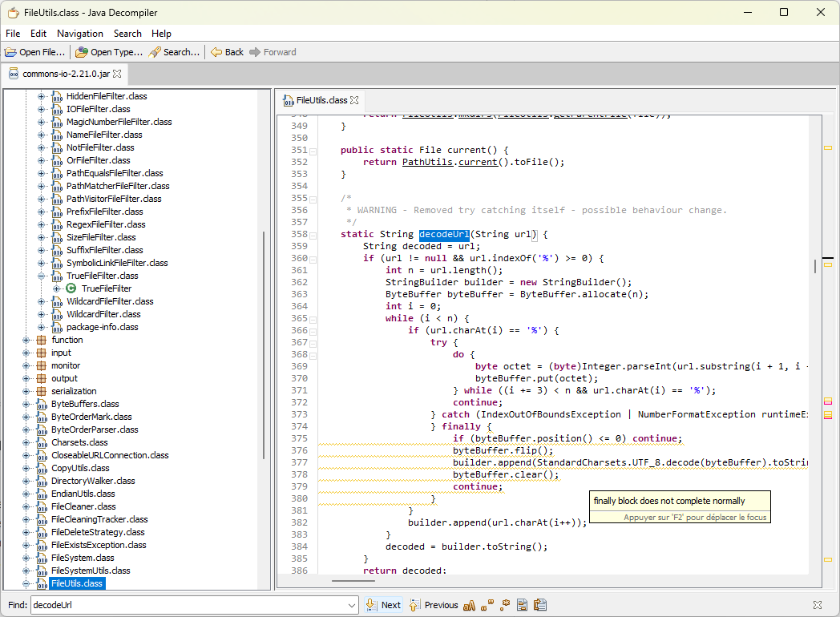Screen dimensions: 840x617
Task: Open the Help menu
Action: 161,34
